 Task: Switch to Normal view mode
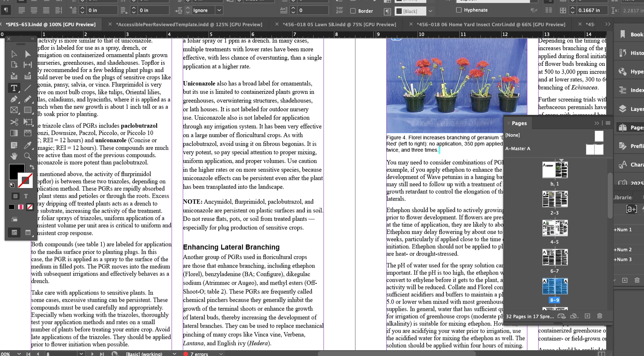(x=14, y=233)
